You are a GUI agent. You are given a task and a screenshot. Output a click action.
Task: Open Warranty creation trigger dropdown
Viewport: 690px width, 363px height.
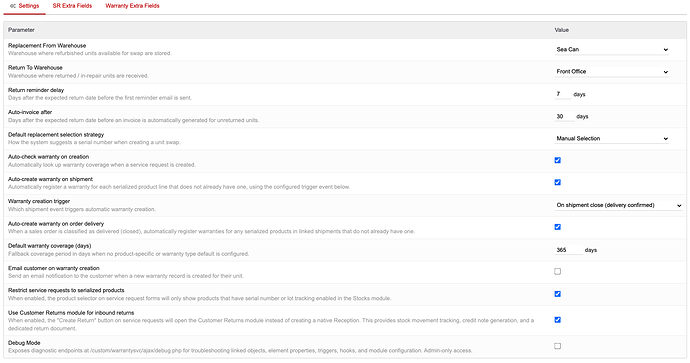[x=618, y=205]
